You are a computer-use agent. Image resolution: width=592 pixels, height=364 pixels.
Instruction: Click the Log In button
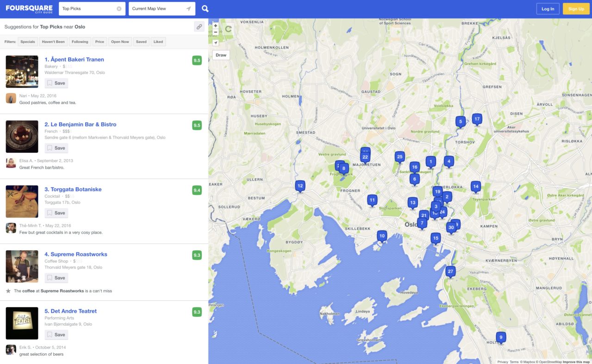tap(548, 9)
